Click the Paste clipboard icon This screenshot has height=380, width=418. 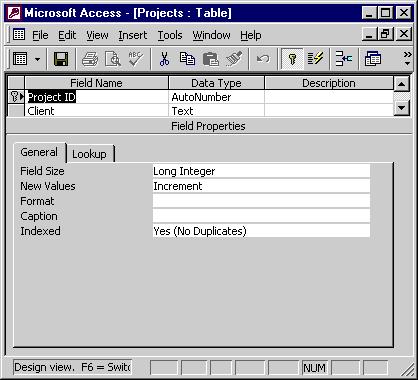(x=211, y=59)
